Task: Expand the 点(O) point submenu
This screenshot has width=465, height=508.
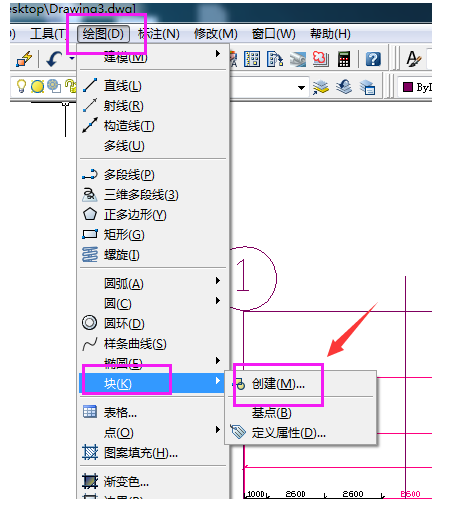Action: pyautogui.click(x=153, y=433)
